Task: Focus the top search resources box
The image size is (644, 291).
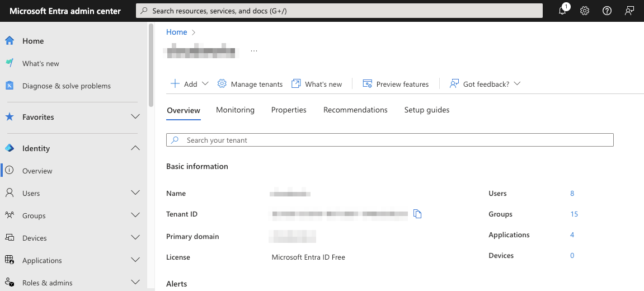Action: click(339, 11)
